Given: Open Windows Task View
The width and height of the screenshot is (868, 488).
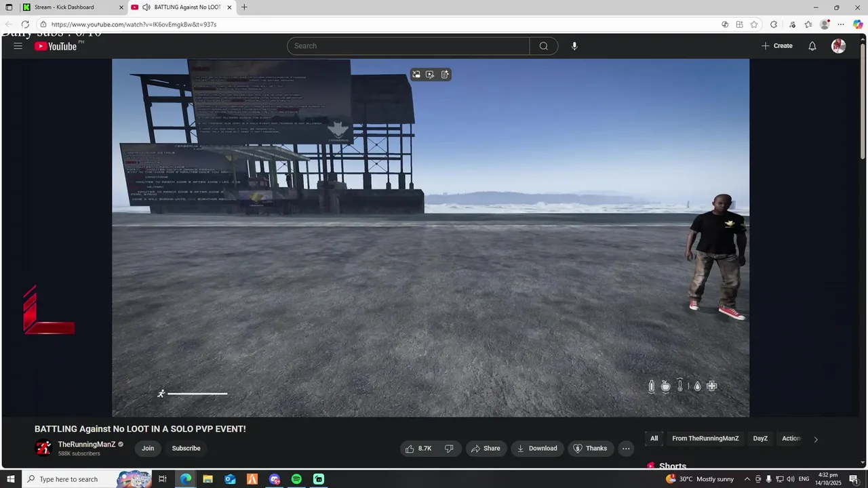Looking at the screenshot, I should point(163,479).
